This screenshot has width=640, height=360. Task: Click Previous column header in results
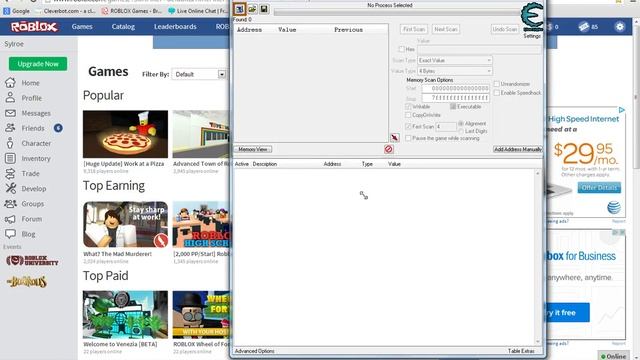[x=348, y=30]
